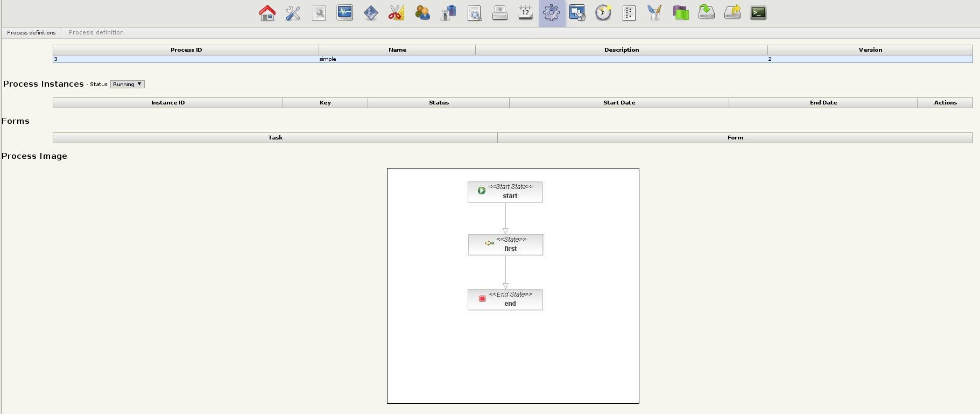Open the users group icon
Viewport: 980px width, 414px height.
click(x=422, y=13)
